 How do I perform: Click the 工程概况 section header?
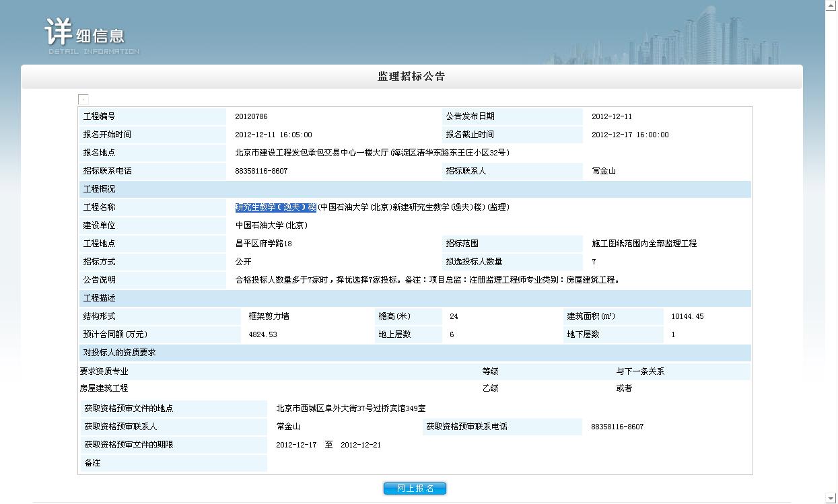(99, 189)
